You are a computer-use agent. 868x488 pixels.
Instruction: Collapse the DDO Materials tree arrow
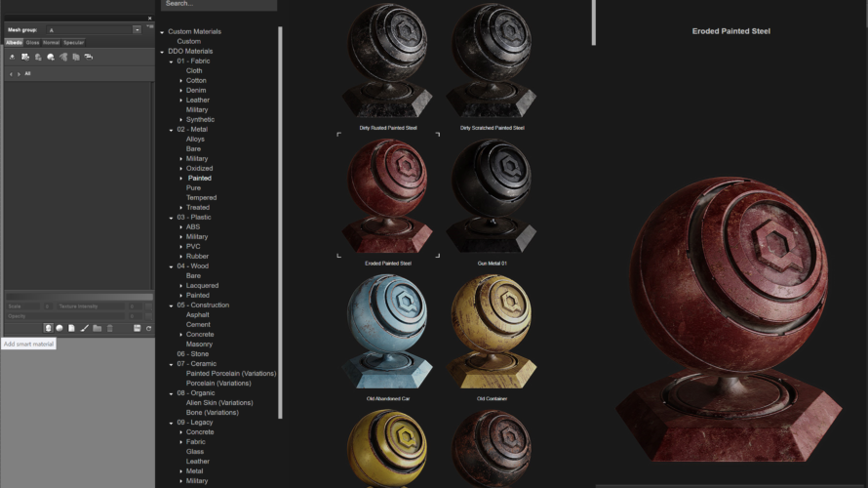[162, 52]
